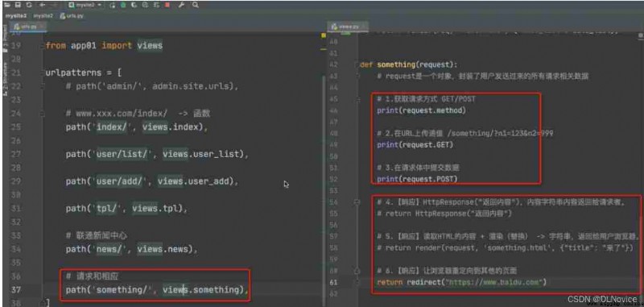Start debugging with the green bug icon
Viewport: 644px width, 307px height.
coord(123,5)
